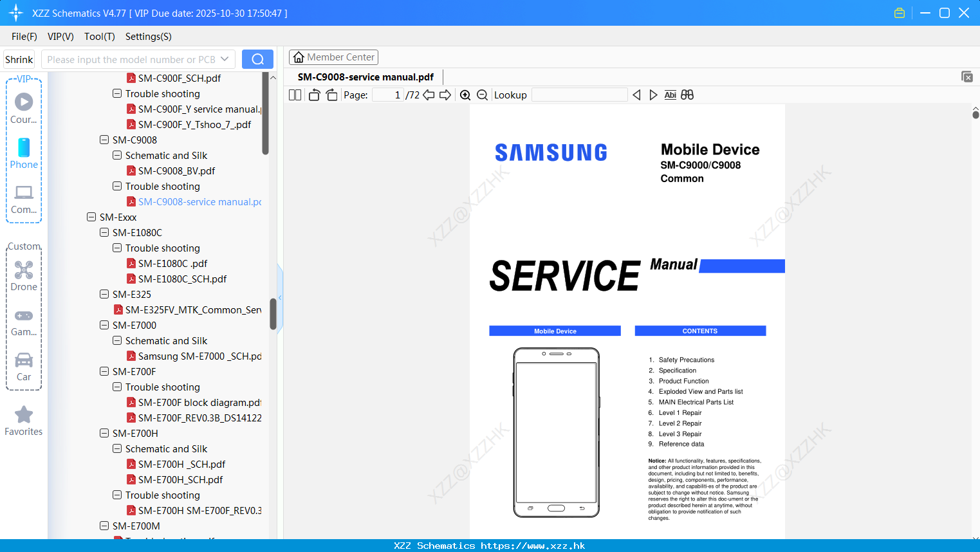Go to next page arrow

tap(445, 95)
